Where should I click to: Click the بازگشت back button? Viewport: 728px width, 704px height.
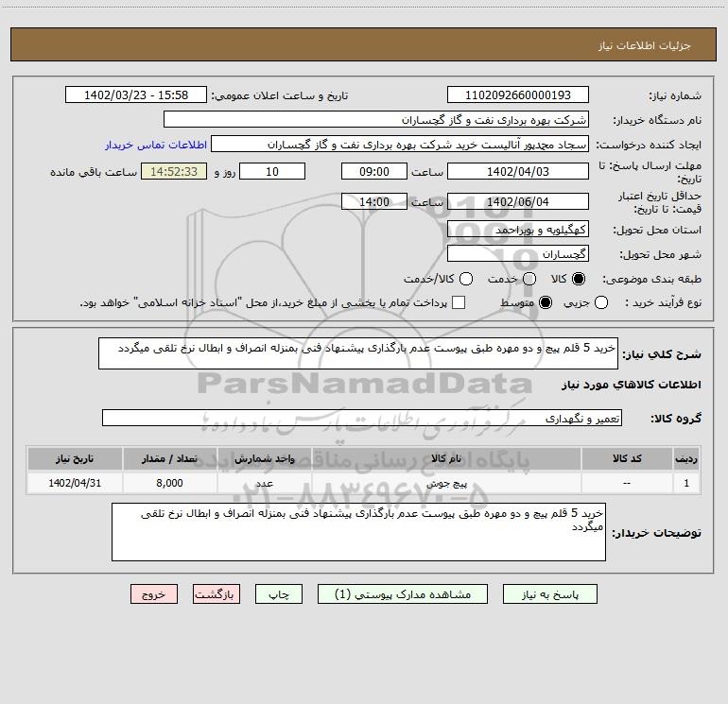coord(217,594)
